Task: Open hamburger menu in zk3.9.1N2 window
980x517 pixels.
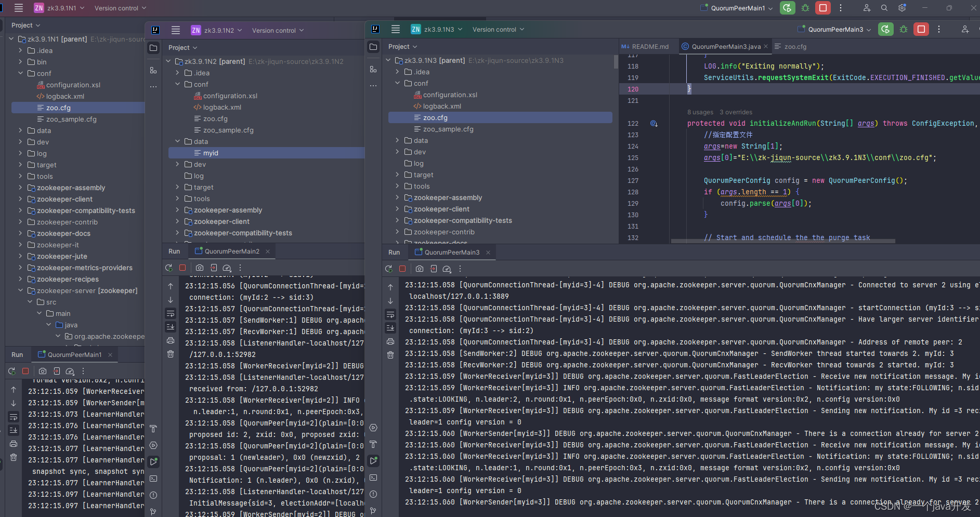Action: coord(176,30)
